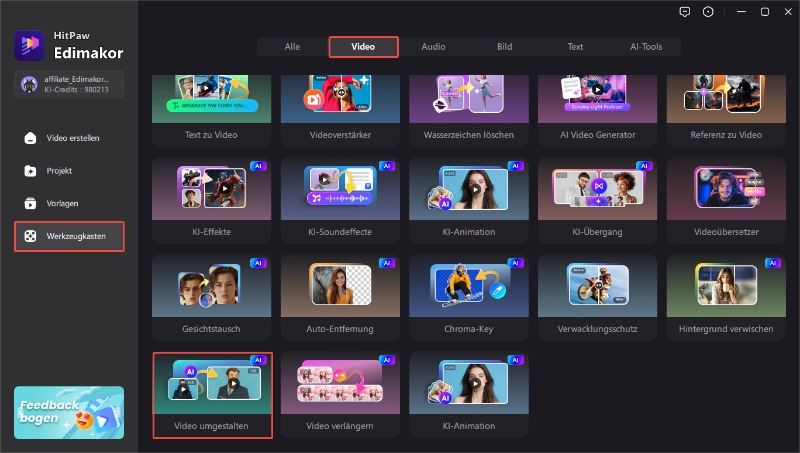The width and height of the screenshot is (800, 453).
Task: Open the Feedbackbogen banner
Action: tap(69, 412)
